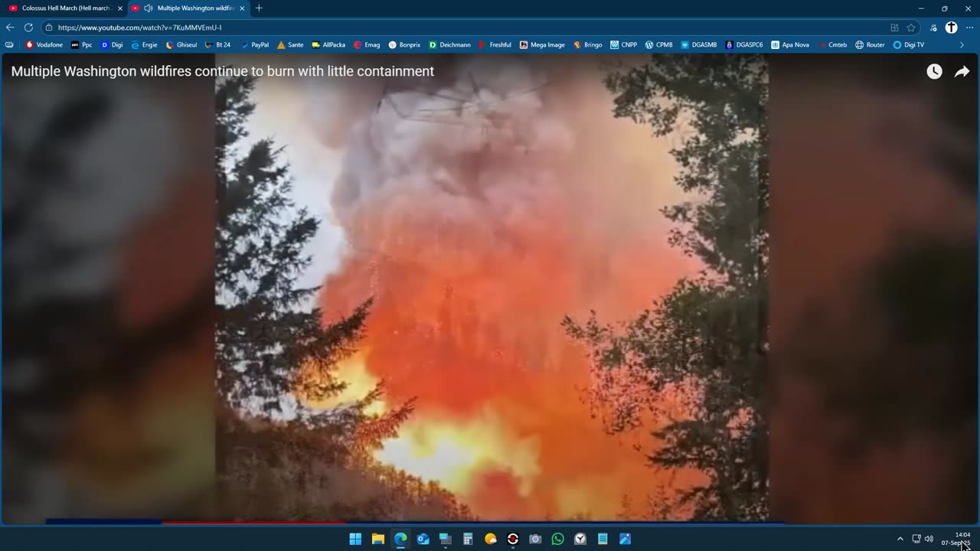Screen dimensions: 980x551
Task: Open the CNPP bookmark
Action: point(623,45)
